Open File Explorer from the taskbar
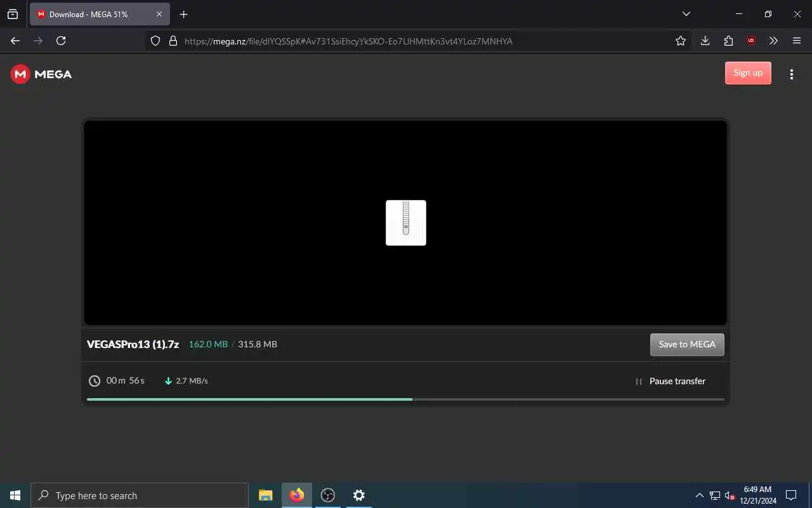Image resolution: width=812 pixels, height=508 pixels. coord(266,495)
